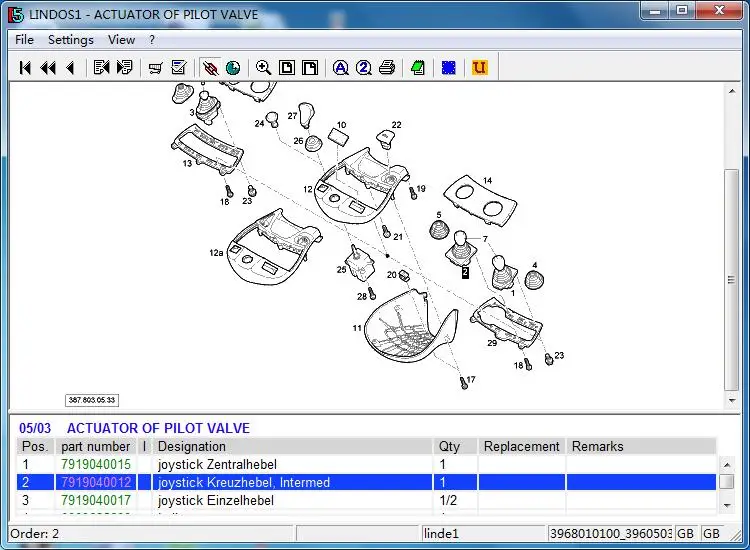
Task: Click first page-view icon after magnifier
Action: tap(287, 68)
